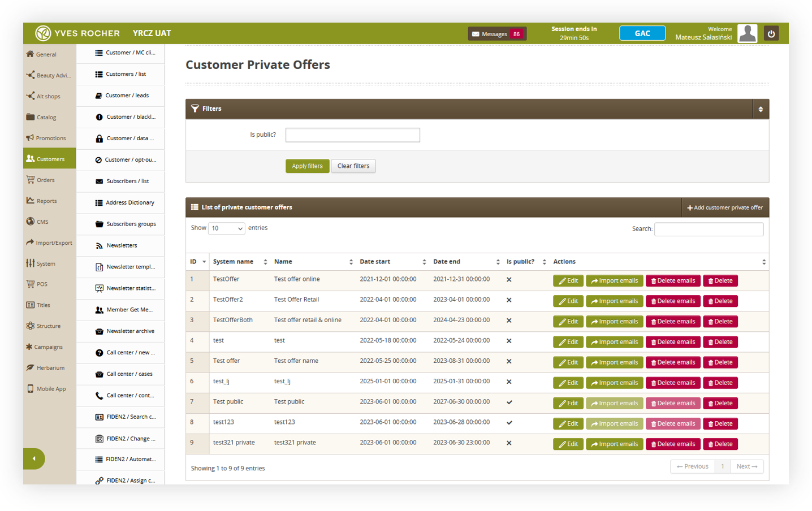The width and height of the screenshot is (812, 511).
Task: Open Messages envelope with 86 badge
Action: (497, 34)
